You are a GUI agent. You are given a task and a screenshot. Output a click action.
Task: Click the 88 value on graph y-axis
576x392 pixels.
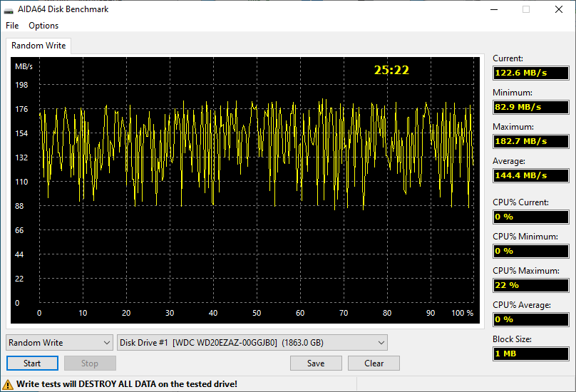[19, 206]
